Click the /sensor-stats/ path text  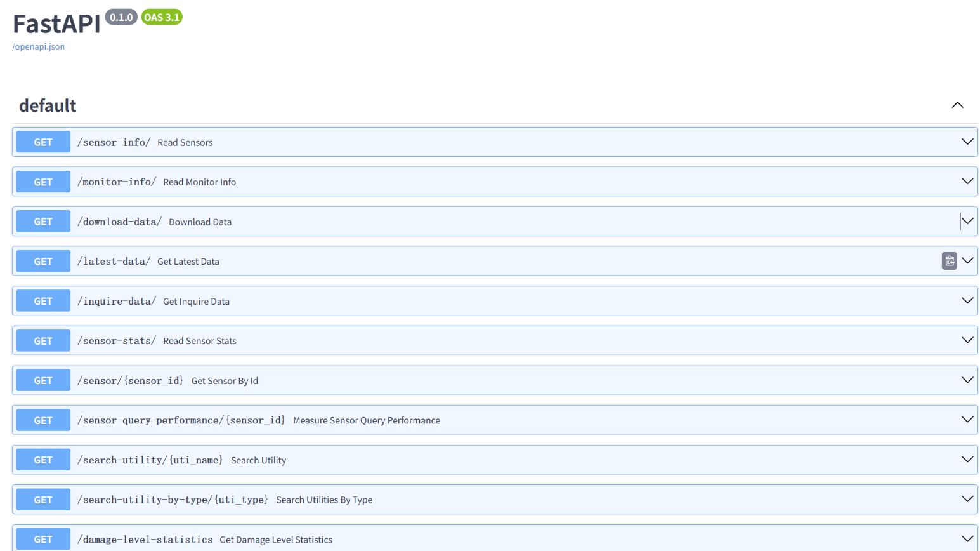click(x=117, y=341)
